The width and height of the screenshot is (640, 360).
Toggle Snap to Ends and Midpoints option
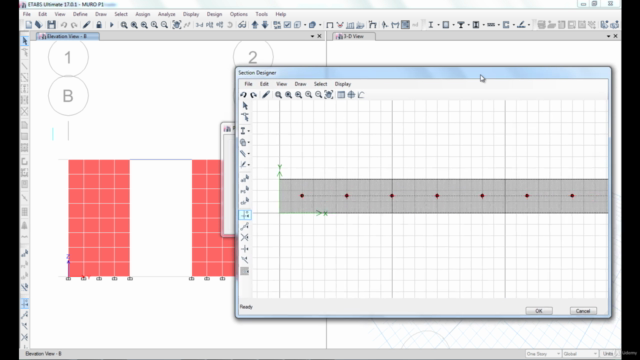[245, 226]
